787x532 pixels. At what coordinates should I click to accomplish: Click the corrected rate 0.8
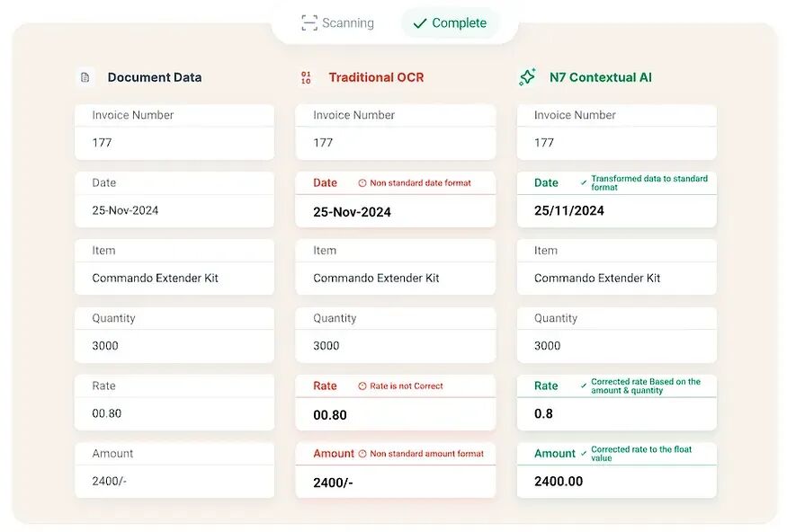pos(543,413)
